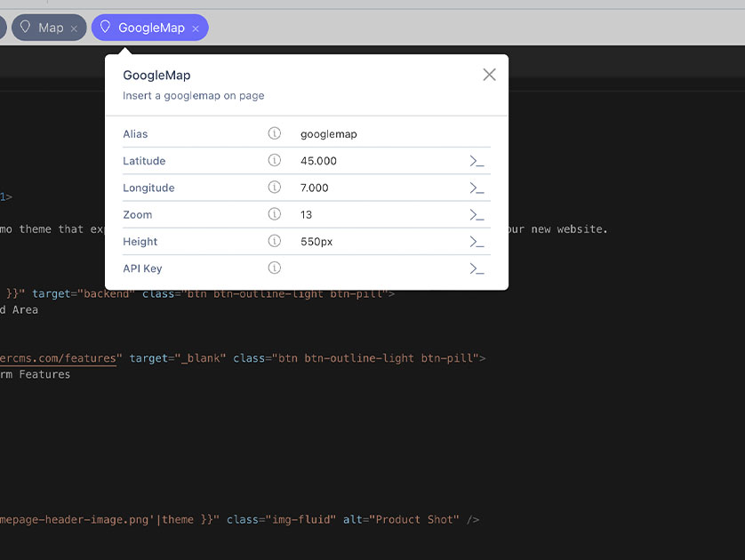Viewport: 745px width, 560px height.
Task: Click the Alias property label
Action: tap(135, 134)
